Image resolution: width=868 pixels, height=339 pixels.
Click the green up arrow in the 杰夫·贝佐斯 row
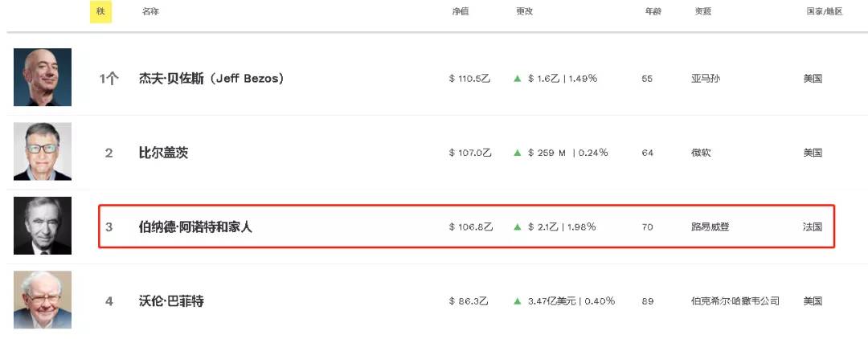518,79
